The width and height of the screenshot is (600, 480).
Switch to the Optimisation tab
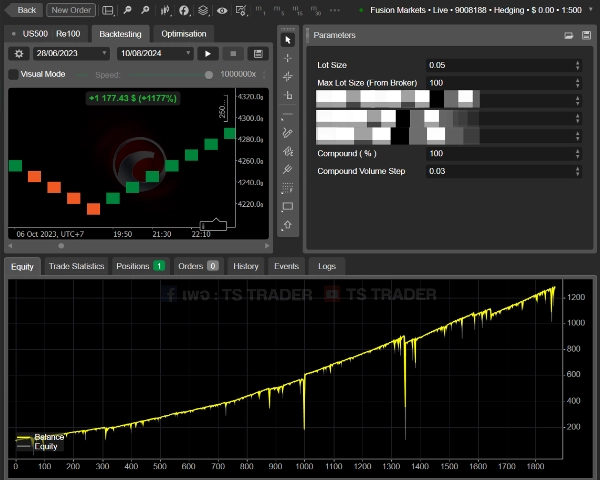[184, 33]
